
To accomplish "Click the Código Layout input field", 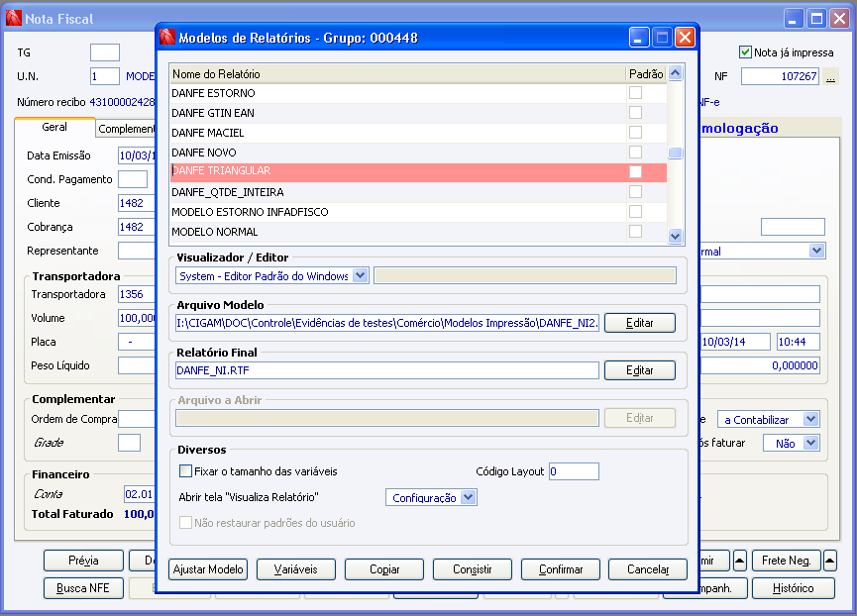I will point(574,471).
